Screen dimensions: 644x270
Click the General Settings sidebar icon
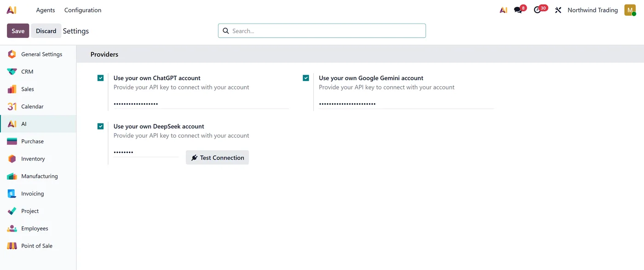coord(12,54)
